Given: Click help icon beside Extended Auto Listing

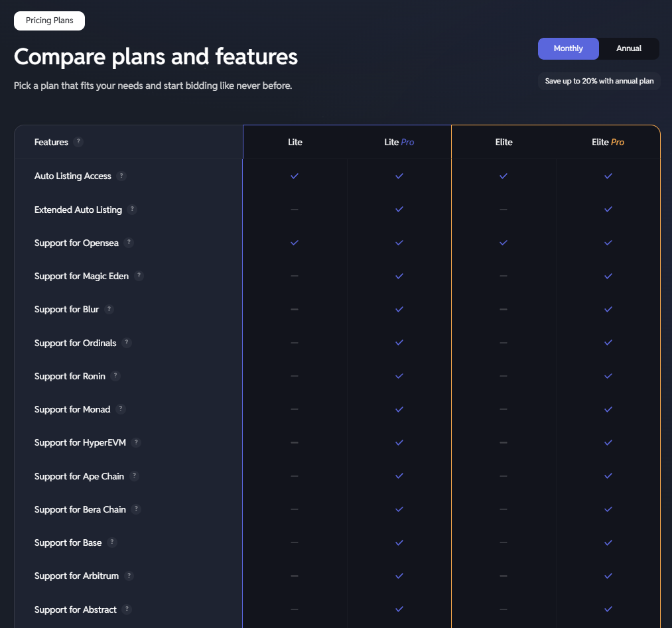Looking at the screenshot, I should click(133, 210).
